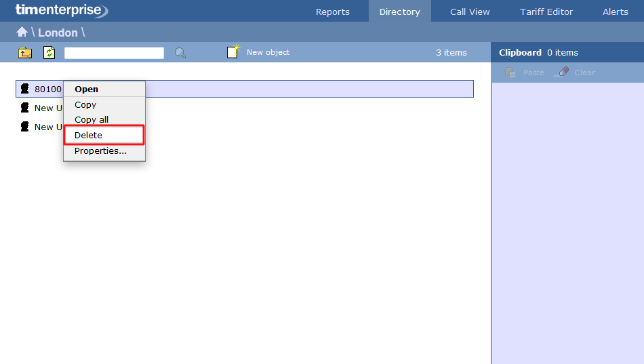The image size is (644, 364).
Task: Click the user icon beside 80100
Action: [25, 89]
